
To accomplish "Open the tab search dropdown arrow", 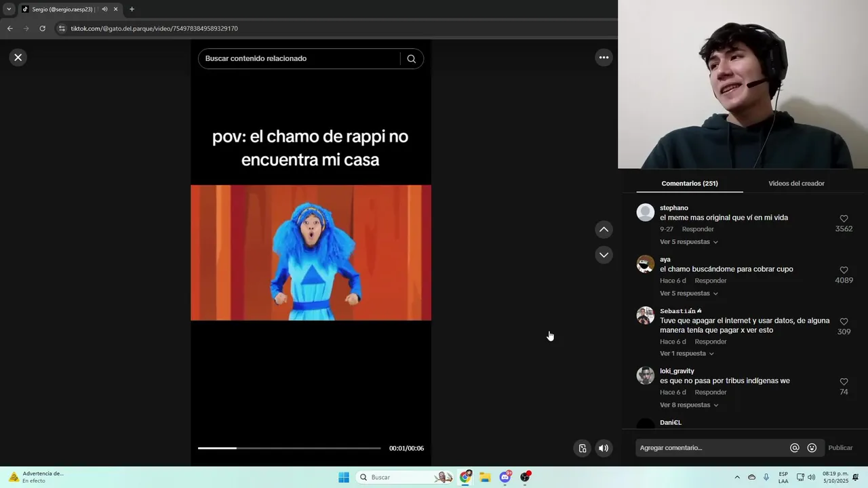I will [9, 9].
